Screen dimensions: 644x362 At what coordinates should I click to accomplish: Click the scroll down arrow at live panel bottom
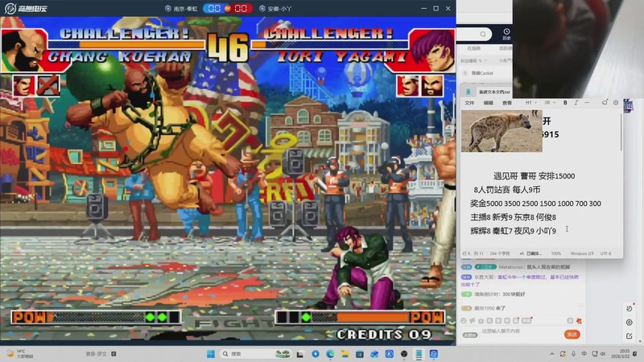(x=639, y=341)
